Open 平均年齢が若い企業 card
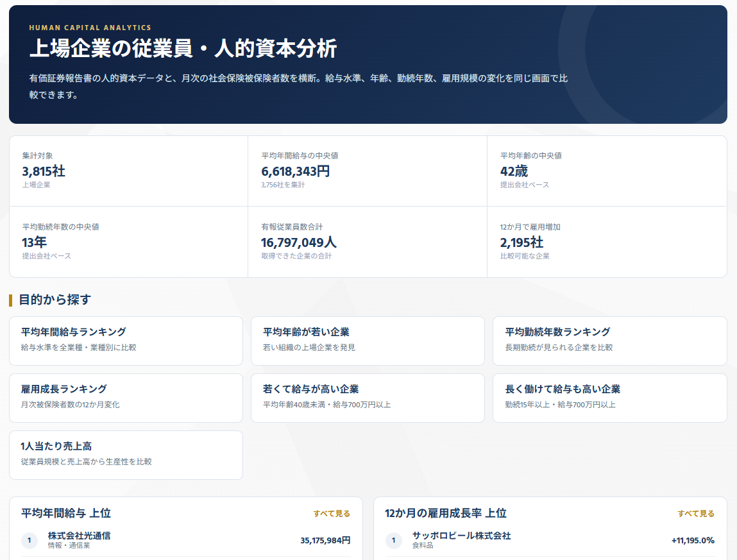This screenshot has height=560, width=737. [368, 341]
